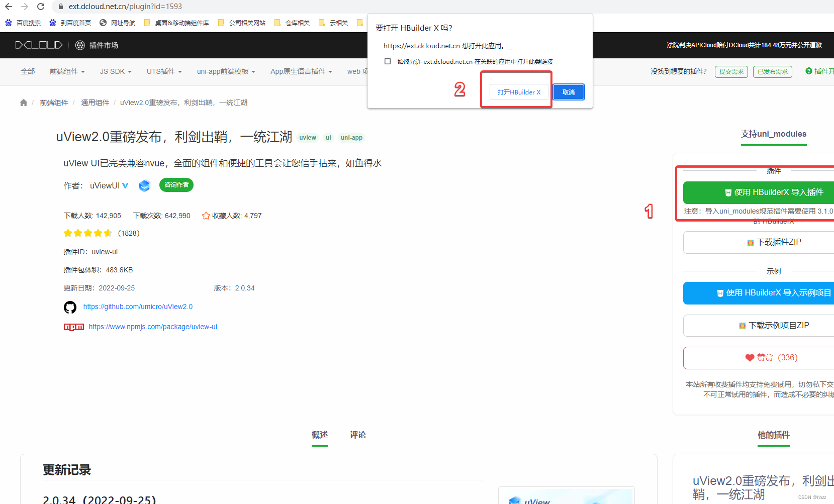Expand the 前端组件 dropdown
Screen dimensions: 834x504
(67, 71)
